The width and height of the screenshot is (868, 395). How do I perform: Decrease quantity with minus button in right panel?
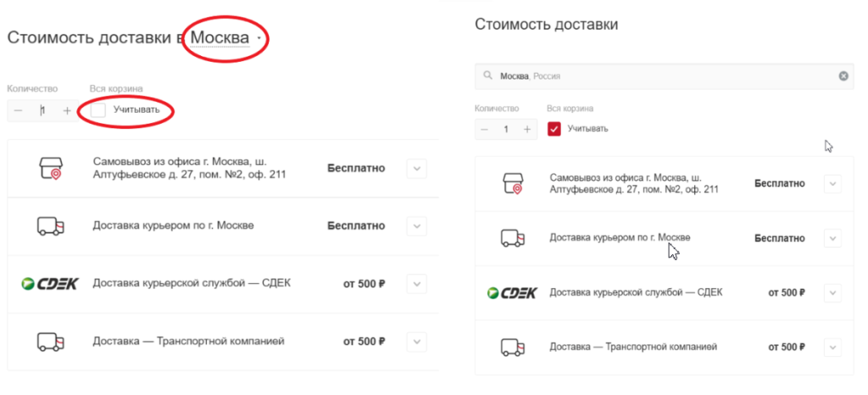tap(485, 129)
